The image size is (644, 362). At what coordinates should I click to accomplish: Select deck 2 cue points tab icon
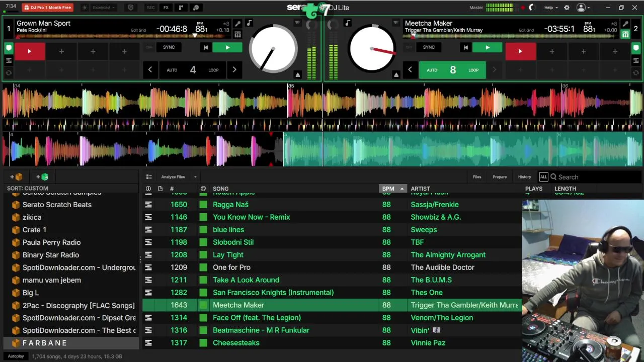click(636, 48)
